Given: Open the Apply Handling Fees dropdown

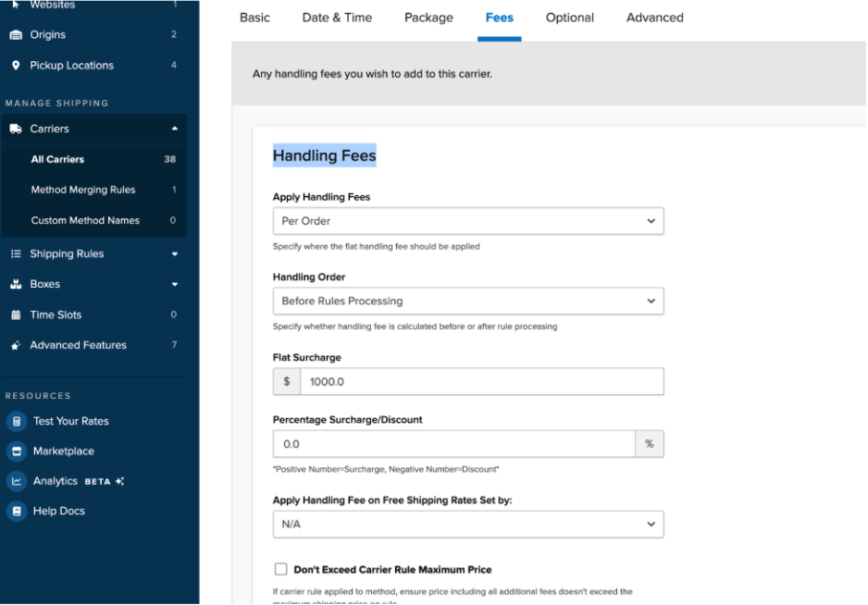Looking at the screenshot, I should click(467, 222).
